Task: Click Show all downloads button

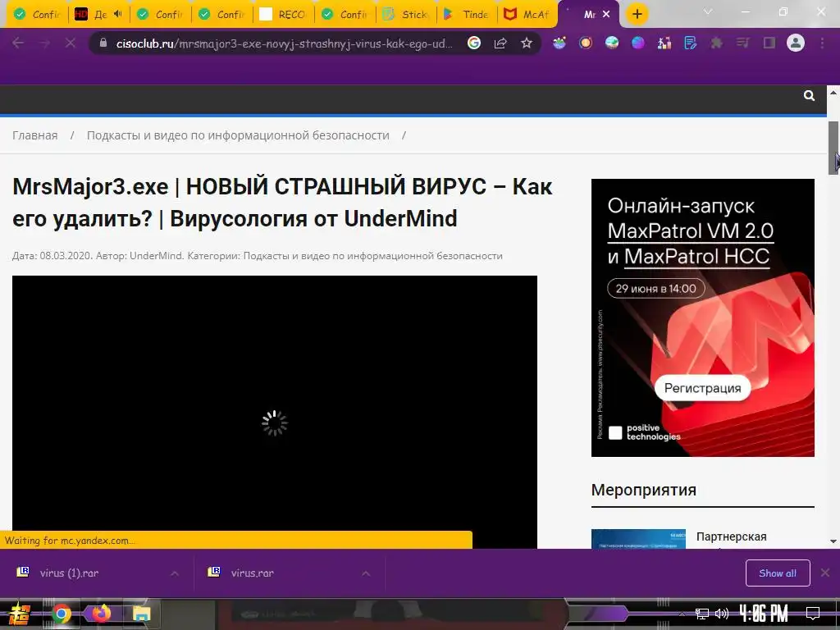Action: (778, 573)
